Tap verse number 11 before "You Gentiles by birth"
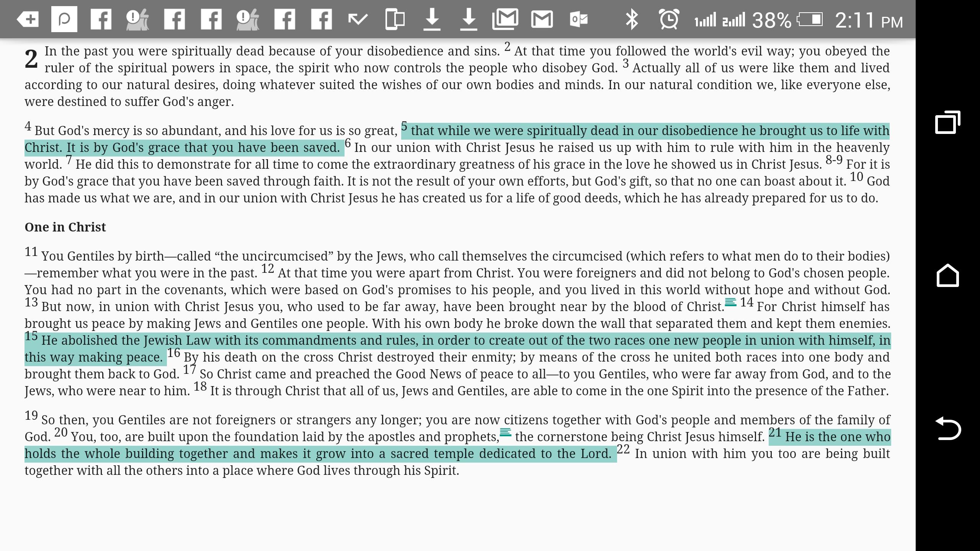Screen dimensions: 980x551 (31, 252)
